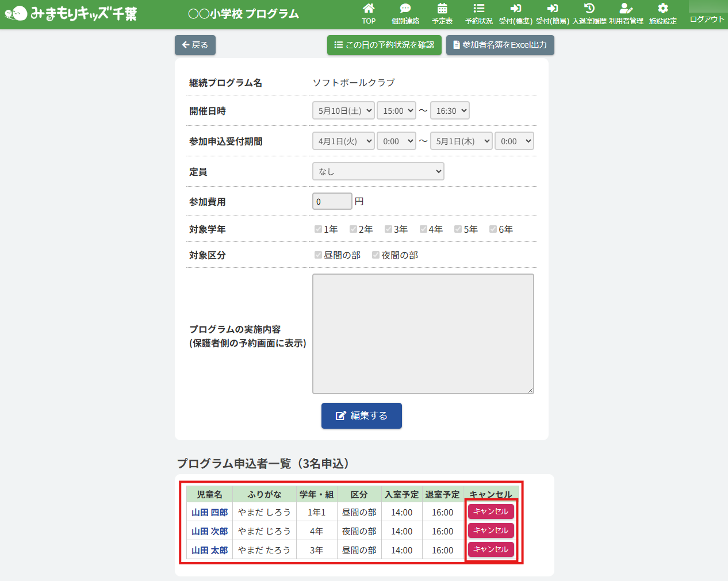Image resolution: width=728 pixels, height=581 pixels.
Task: Open 個別連絡 chat bubble icon
Action: (x=405, y=9)
